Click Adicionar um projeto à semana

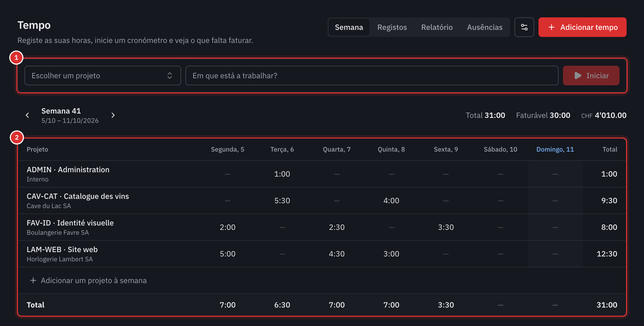pyautogui.click(x=88, y=280)
